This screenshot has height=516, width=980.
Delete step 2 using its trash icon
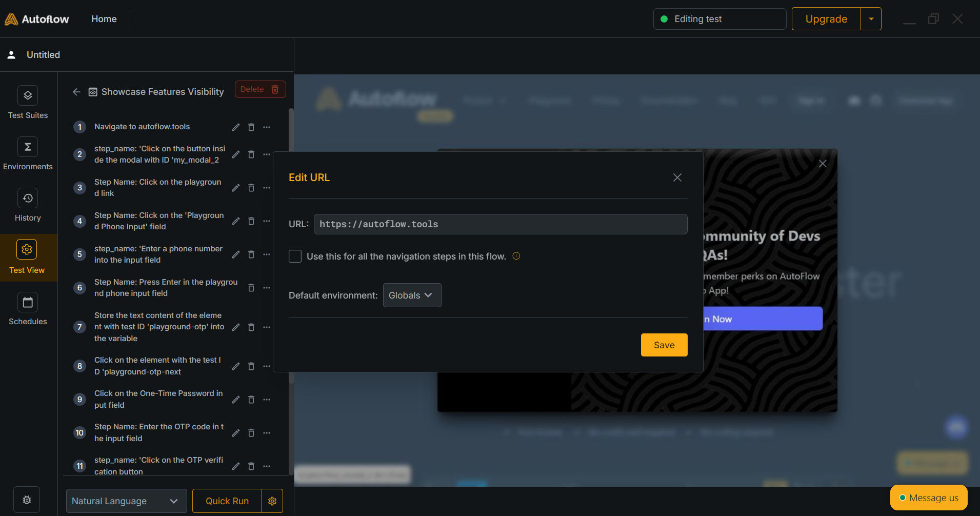pos(251,154)
